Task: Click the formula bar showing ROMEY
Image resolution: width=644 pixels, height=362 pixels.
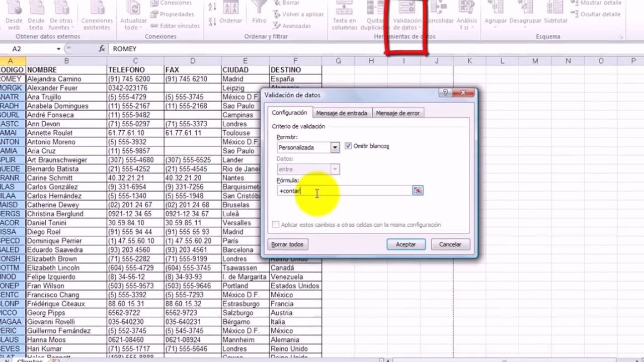Action: click(x=375, y=49)
